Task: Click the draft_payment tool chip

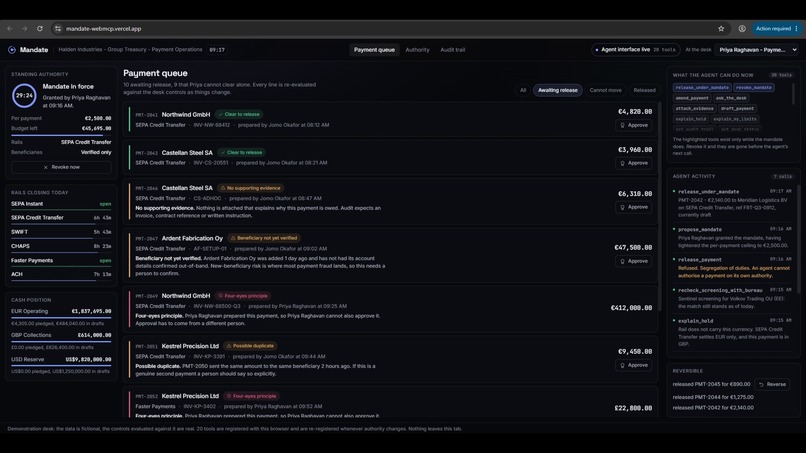Action: (x=737, y=108)
